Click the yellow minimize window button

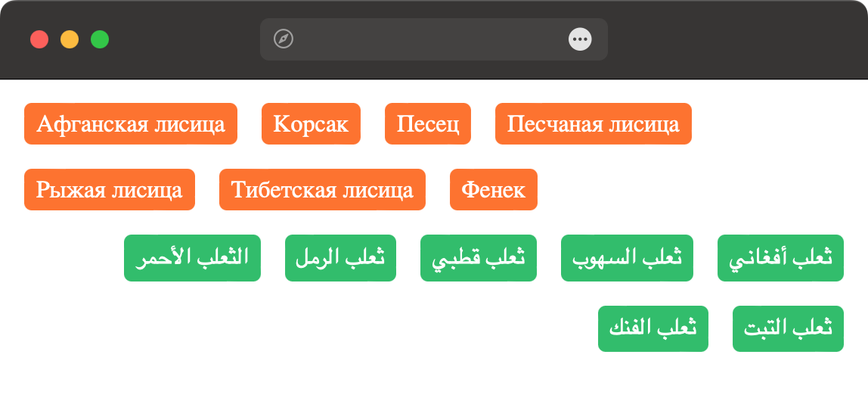point(70,39)
